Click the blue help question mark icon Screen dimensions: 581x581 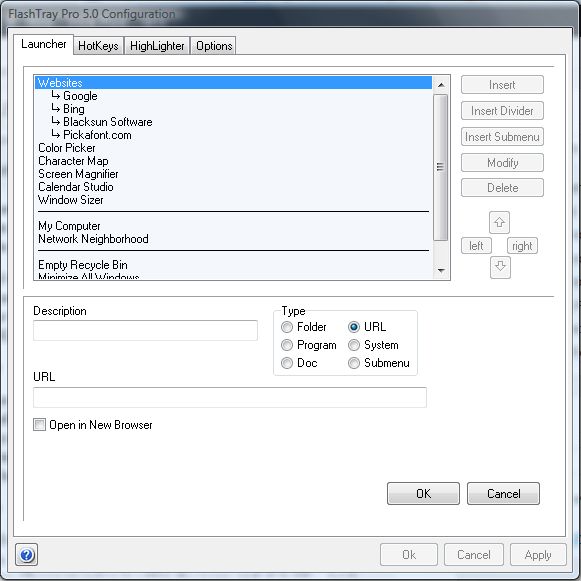tap(26, 555)
